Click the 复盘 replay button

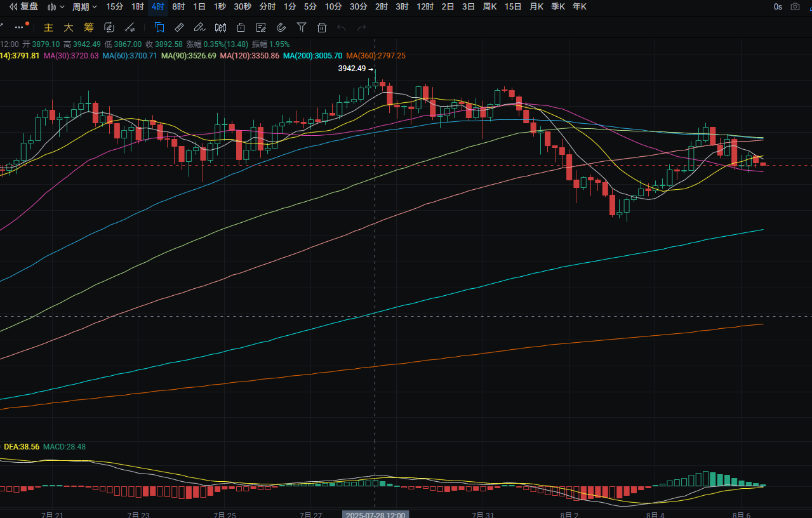pos(23,7)
